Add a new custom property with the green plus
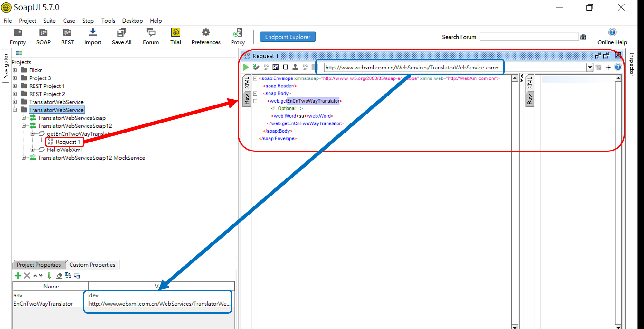The height and width of the screenshot is (329, 644). 18,276
